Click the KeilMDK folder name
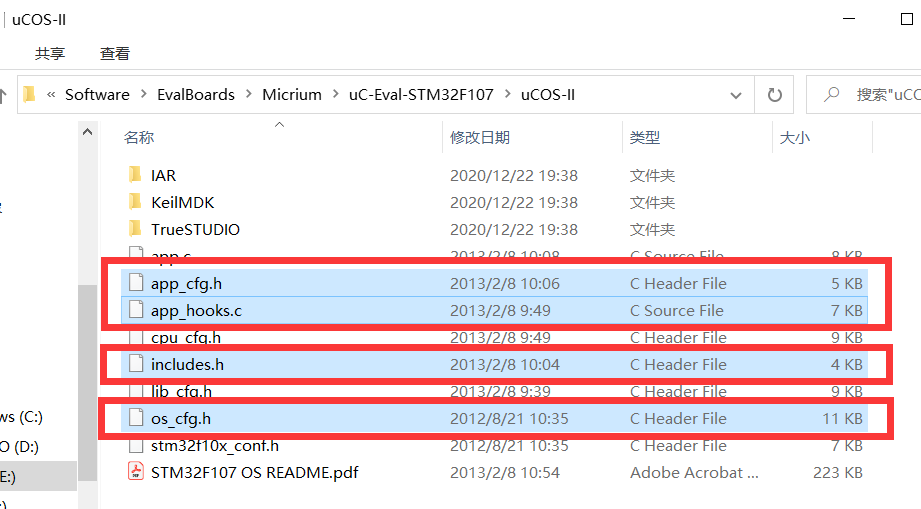This screenshot has width=921, height=509. 183,203
